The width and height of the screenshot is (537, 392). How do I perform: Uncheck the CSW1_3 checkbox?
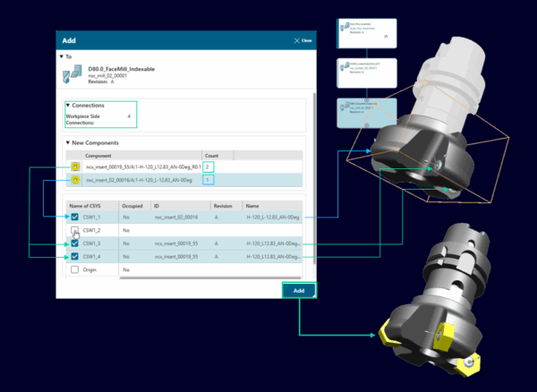click(75, 243)
